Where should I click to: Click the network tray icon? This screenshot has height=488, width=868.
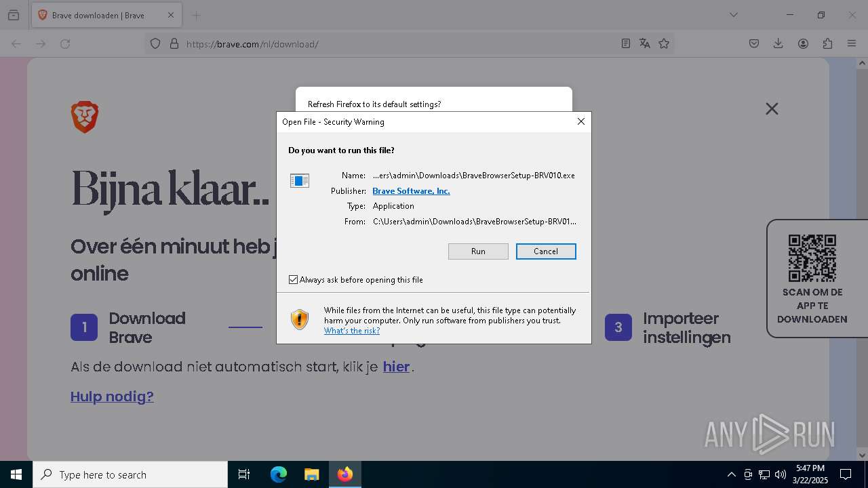click(764, 474)
